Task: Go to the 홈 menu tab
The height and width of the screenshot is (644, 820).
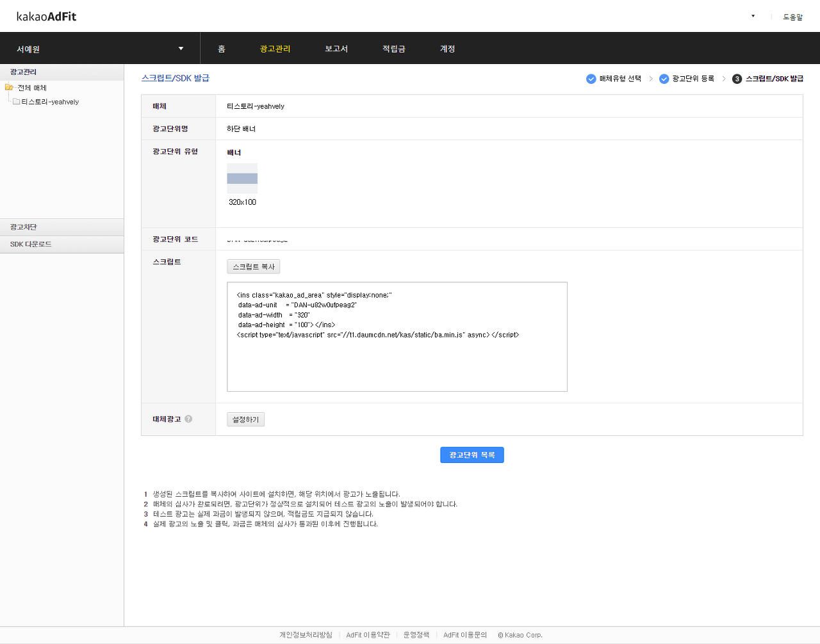Action: coord(222,49)
